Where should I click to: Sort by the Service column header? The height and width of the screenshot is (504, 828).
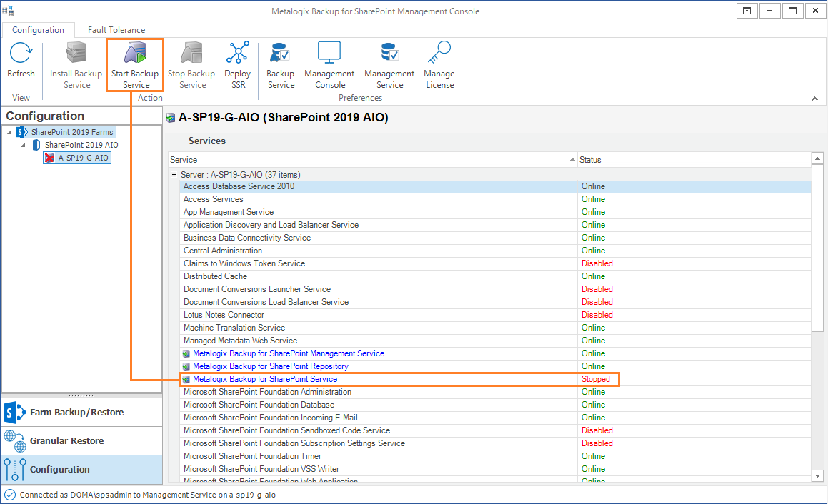click(373, 160)
